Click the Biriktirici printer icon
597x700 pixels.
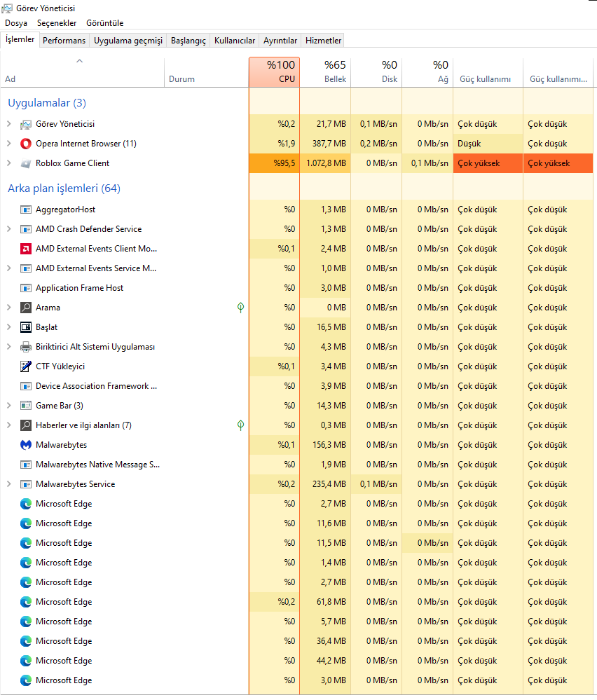[x=26, y=347]
